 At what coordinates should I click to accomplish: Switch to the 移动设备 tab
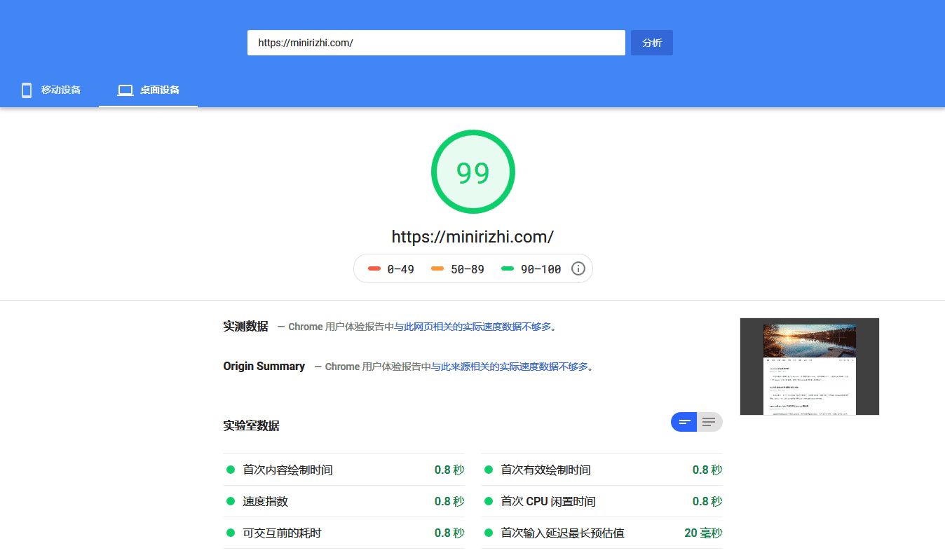pos(50,90)
